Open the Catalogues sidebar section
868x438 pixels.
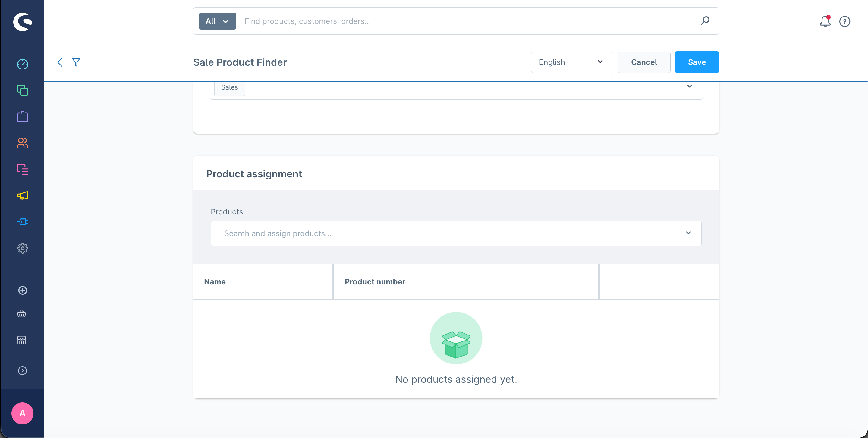point(22,90)
